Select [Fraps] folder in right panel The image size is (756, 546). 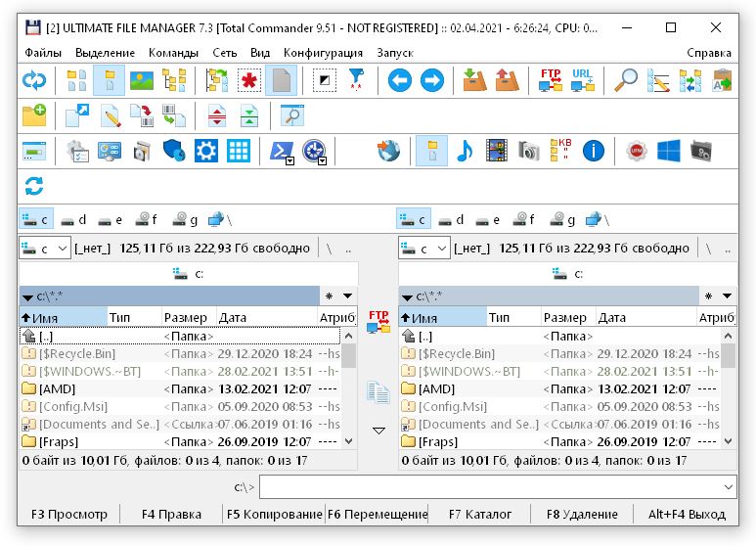[x=559, y=441]
